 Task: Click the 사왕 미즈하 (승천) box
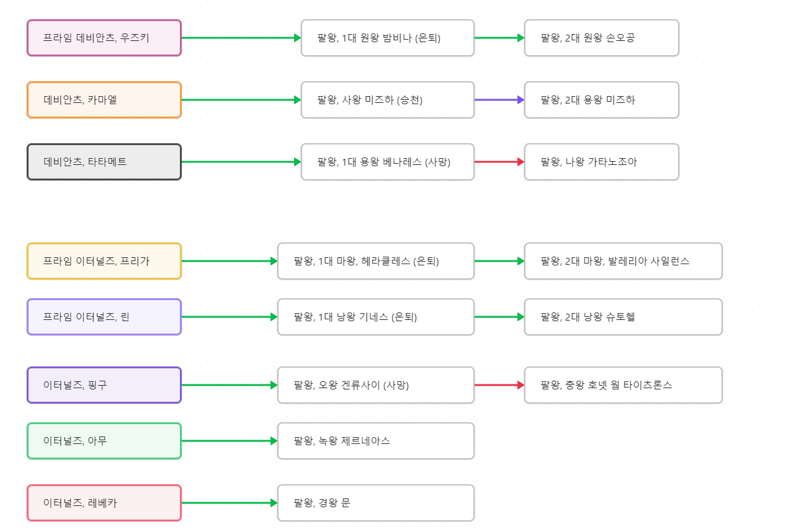click(x=388, y=100)
